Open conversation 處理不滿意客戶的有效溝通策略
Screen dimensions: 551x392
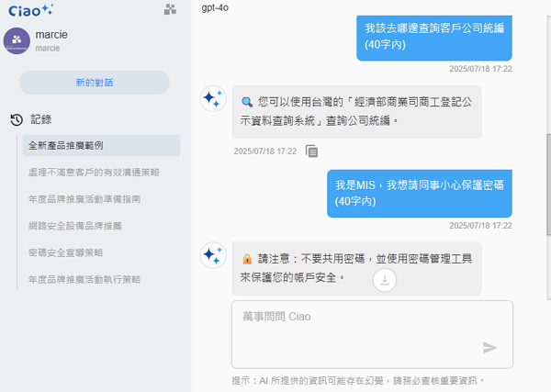[x=94, y=172]
